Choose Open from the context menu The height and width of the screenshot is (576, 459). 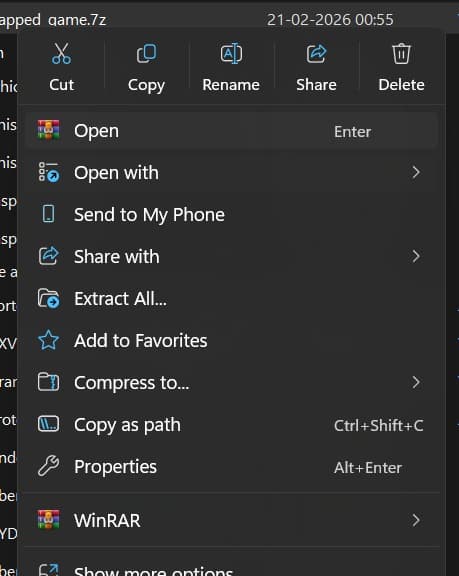232,131
